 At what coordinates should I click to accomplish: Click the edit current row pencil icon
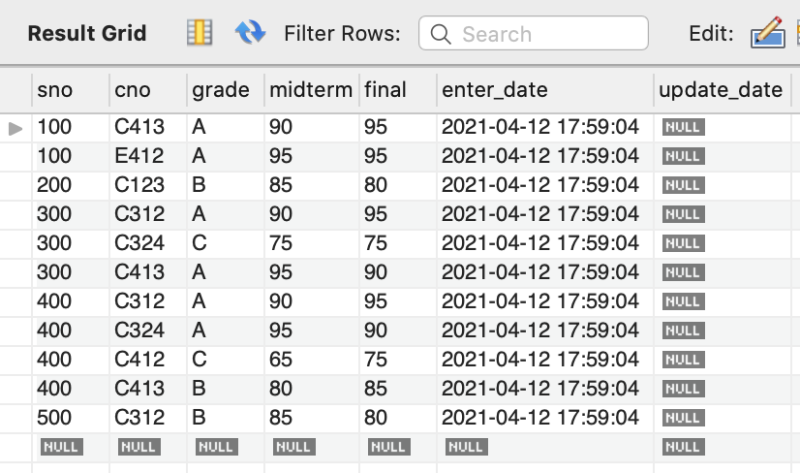point(768,33)
